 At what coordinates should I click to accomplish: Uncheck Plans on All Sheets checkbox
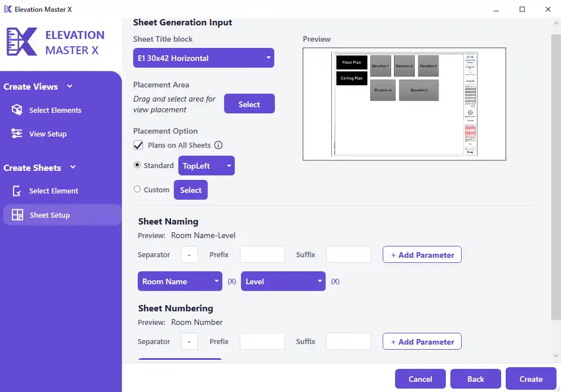(138, 145)
